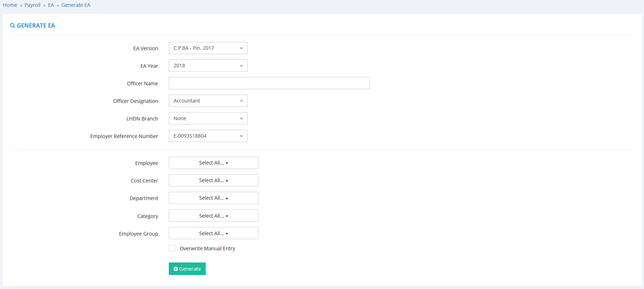
Task: Expand the Department Select All list
Action: [x=213, y=198]
